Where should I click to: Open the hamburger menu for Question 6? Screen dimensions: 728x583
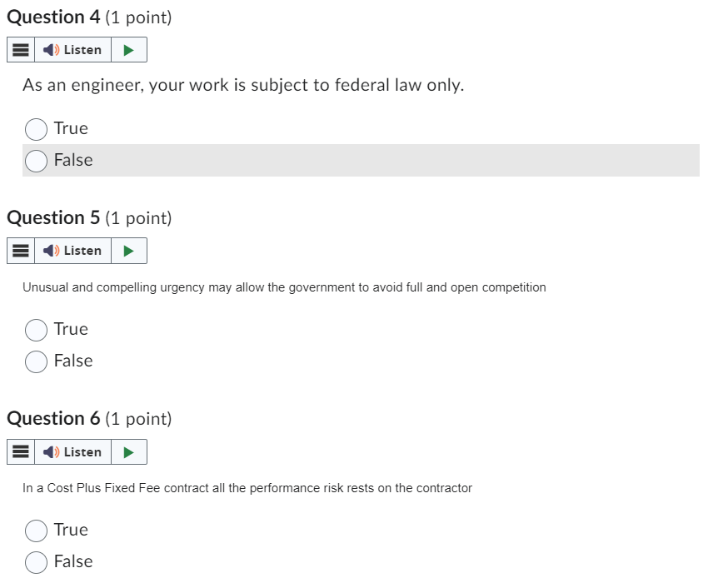[20, 451]
